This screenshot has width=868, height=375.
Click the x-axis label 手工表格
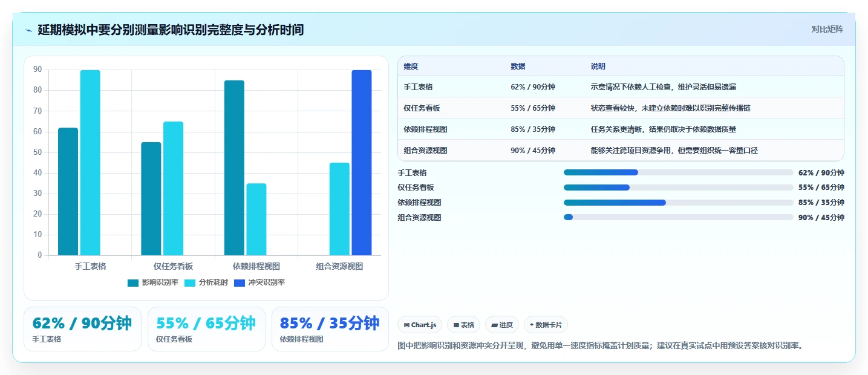click(90, 266)
